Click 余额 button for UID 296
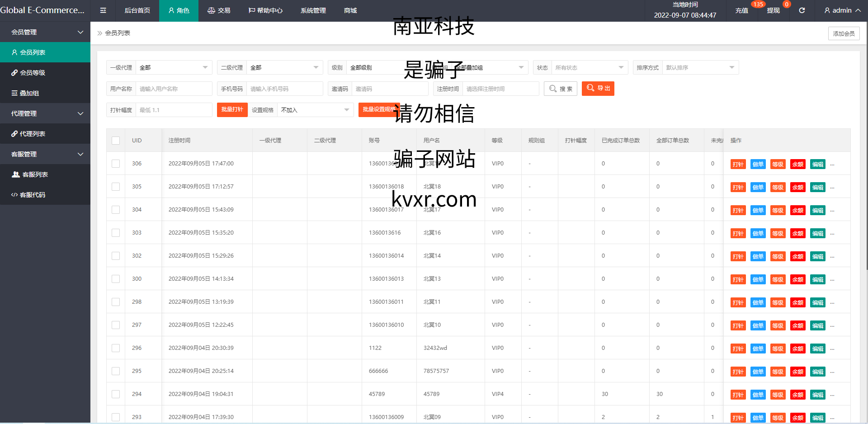 pos(798,349)
